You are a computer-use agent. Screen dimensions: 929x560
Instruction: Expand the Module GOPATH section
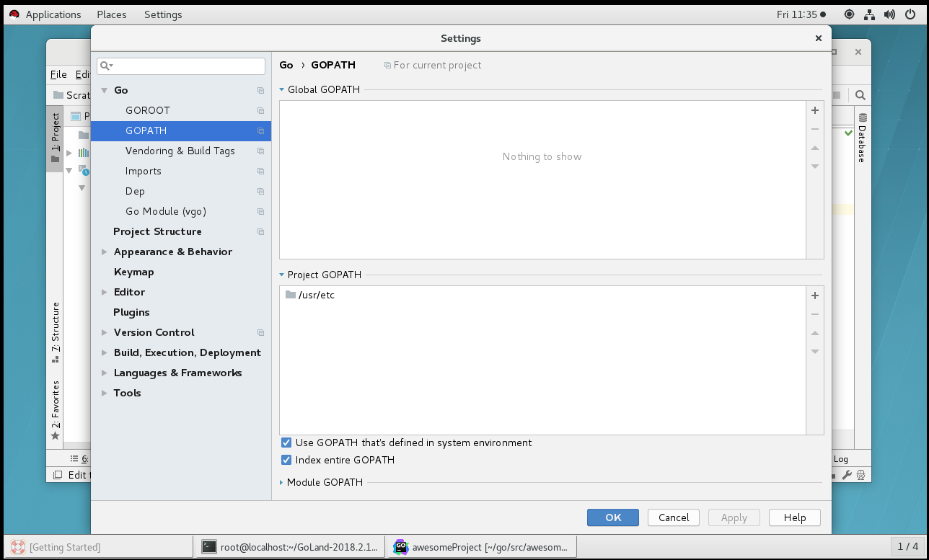[x=282, y=482]
